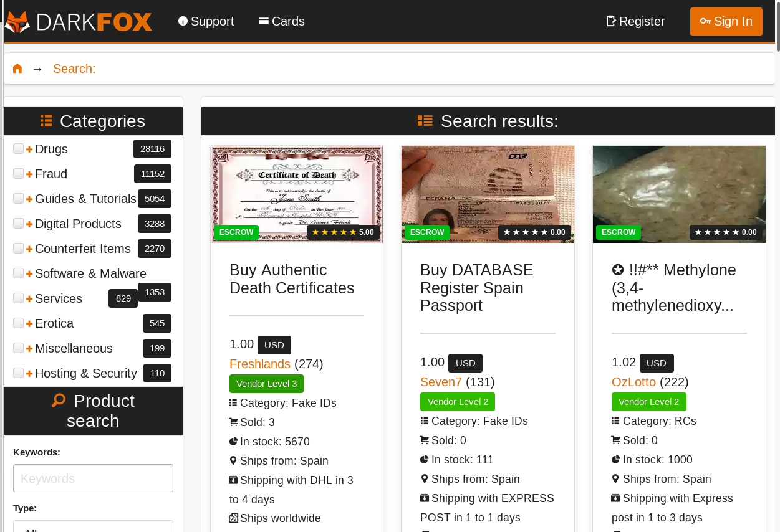Open the Support menu item

[206, 21]
